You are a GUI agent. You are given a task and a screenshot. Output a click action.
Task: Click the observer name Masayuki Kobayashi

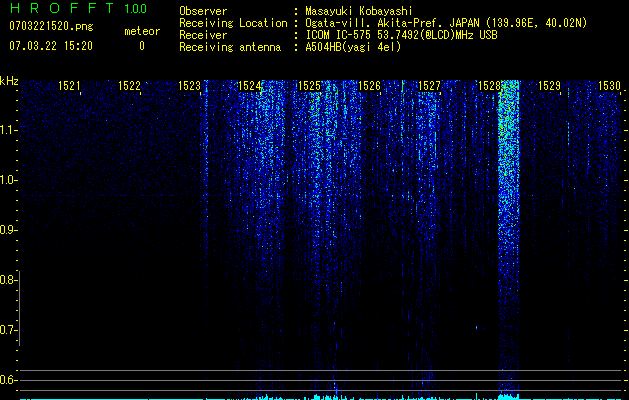tap(359, 11)
